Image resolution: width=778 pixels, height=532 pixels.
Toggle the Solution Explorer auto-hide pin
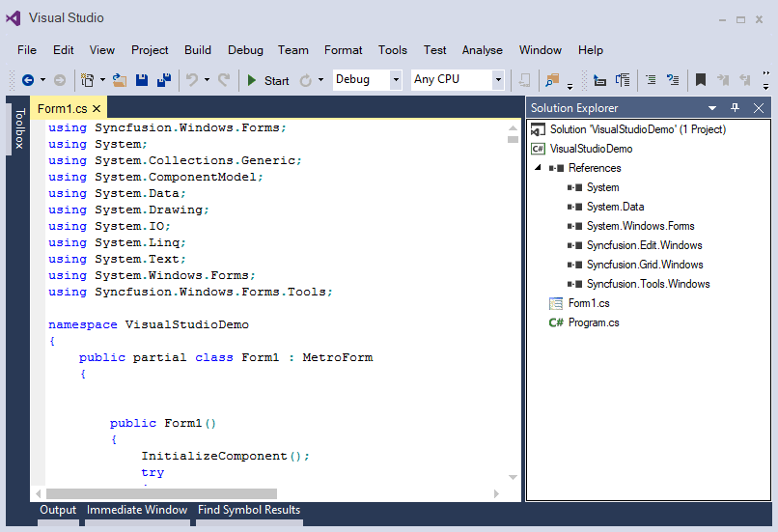pyautogui.click(x=736, y=108)
